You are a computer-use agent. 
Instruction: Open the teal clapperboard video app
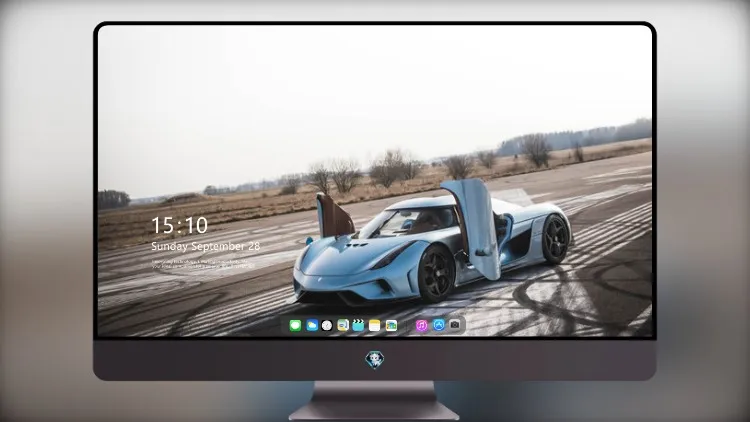click(x=359, y=325)
